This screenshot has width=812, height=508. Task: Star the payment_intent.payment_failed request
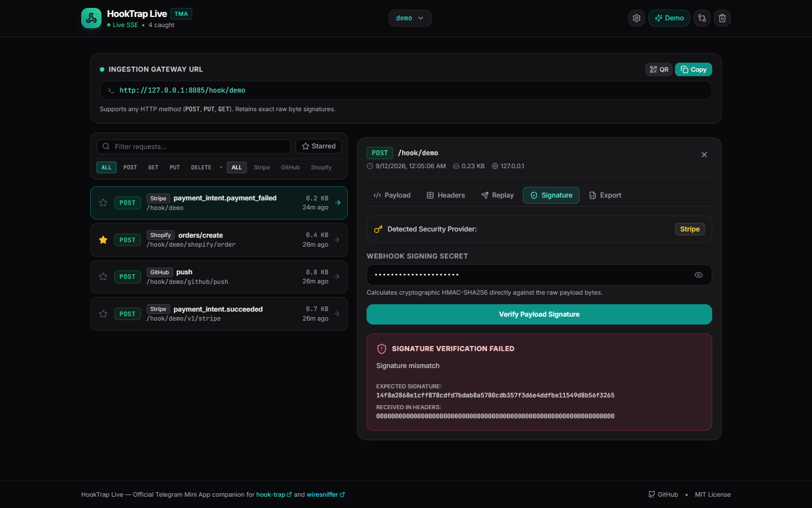(103, 203)
